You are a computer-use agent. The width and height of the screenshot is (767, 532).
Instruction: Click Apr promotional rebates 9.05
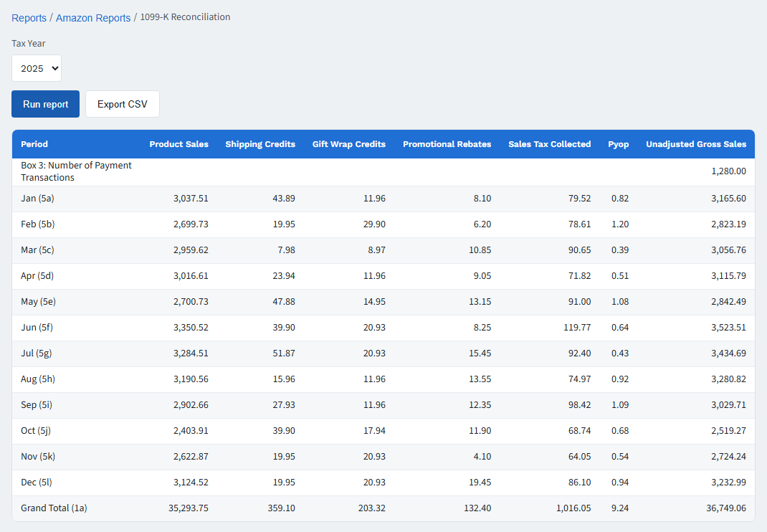pyautogui.click(x=482, y=275)
